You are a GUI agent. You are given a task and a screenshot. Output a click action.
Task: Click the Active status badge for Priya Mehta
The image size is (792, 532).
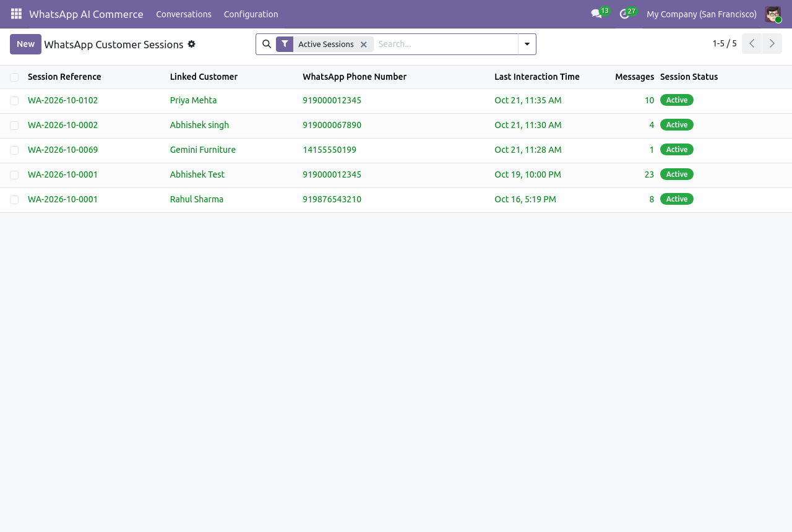[x=677, y=100]
